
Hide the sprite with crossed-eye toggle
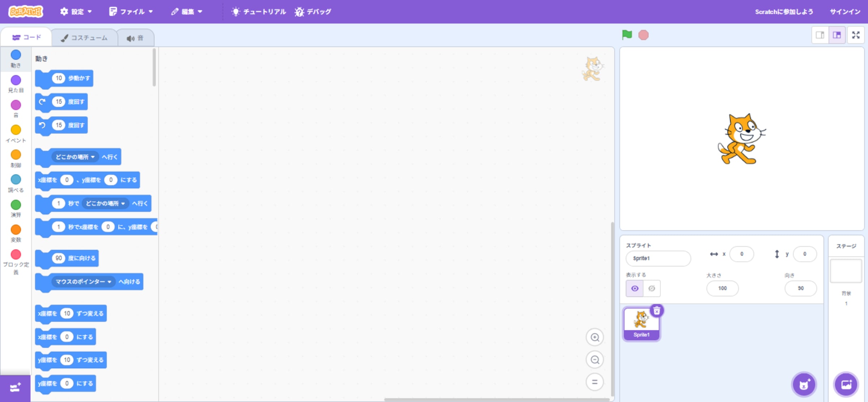point(652,288)
